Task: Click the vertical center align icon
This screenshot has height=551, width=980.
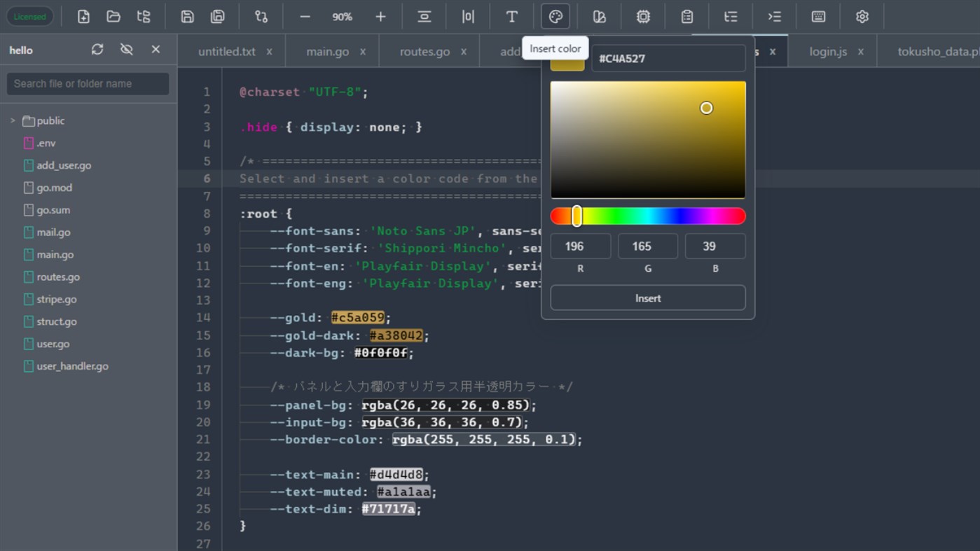Action: (x=424, y=17)
